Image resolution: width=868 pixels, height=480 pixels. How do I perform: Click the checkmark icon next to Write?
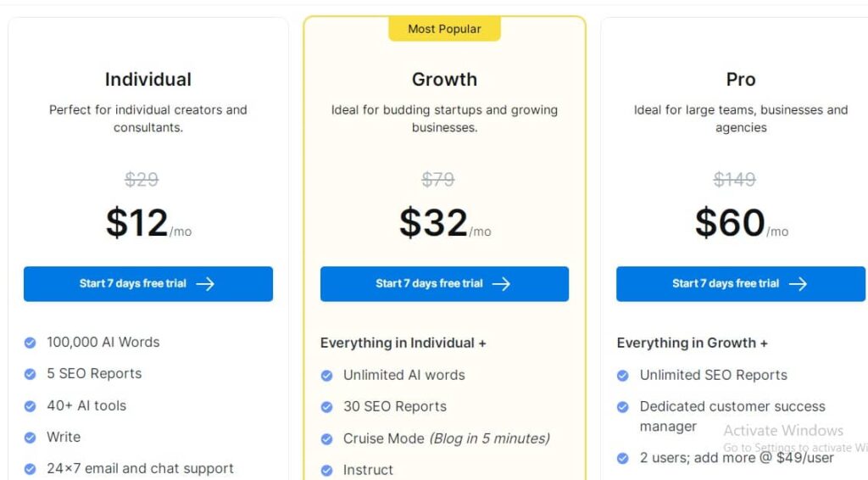[31, 438]
